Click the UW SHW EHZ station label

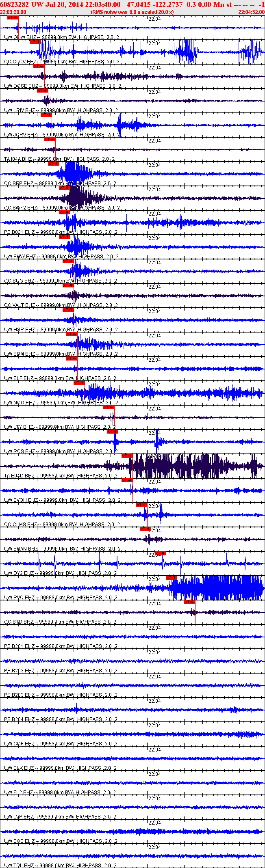(x=20, y=257)
